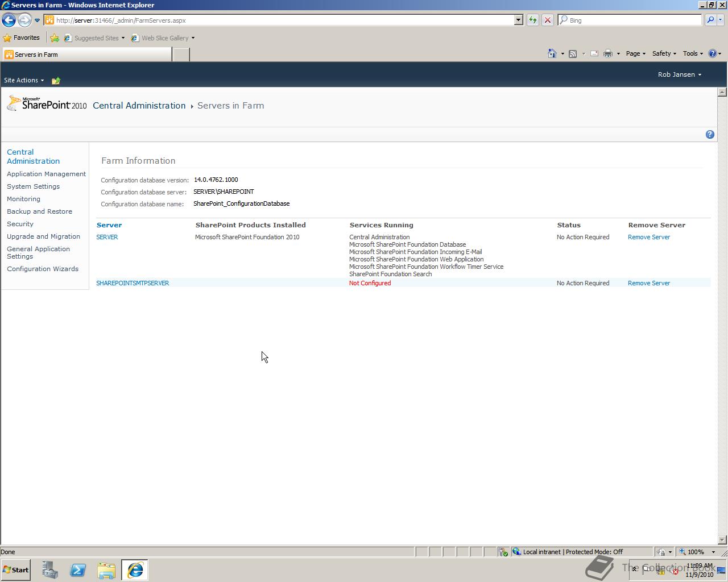The height and width of the screenshot is (582, 728).
Task: Click the blue page help icon
Action: coord(710,135)
